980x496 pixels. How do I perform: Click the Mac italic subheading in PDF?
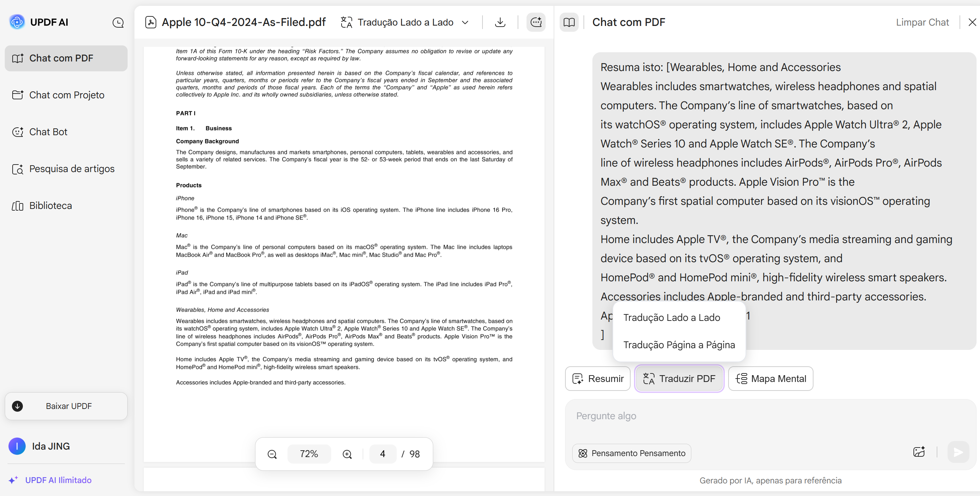point(182,236)
